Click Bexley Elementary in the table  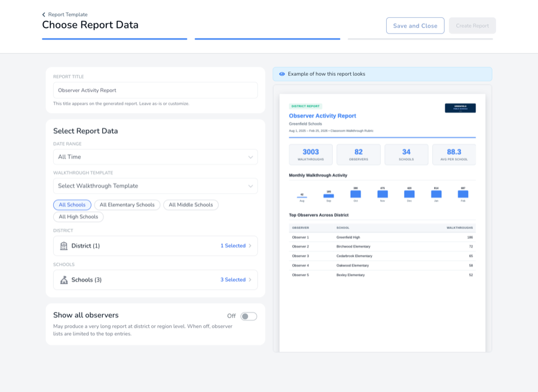point(351,275)
